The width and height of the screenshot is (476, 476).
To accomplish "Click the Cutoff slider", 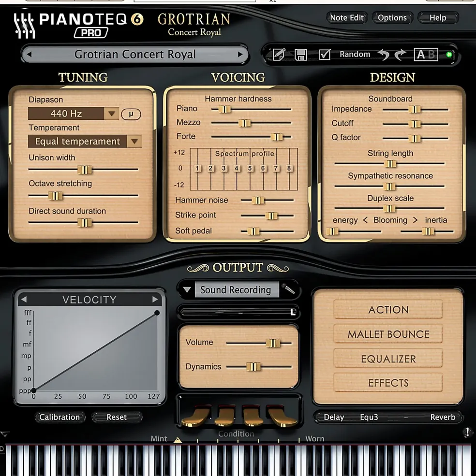I will pos(415,124).
